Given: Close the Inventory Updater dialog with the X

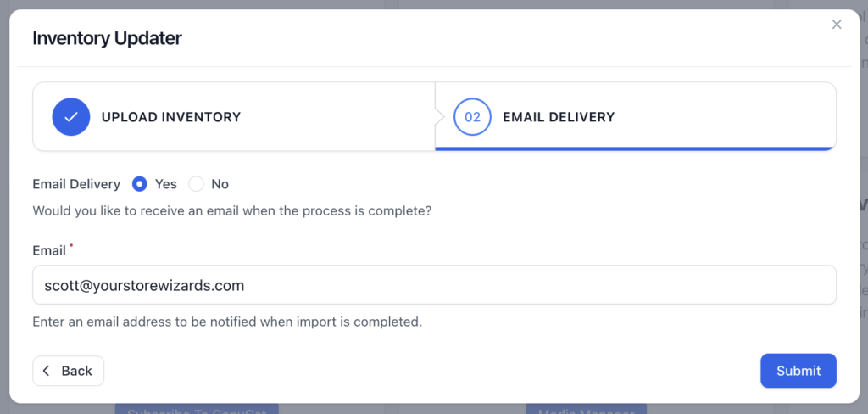Looking at the screenshot, I should point(837,25).
